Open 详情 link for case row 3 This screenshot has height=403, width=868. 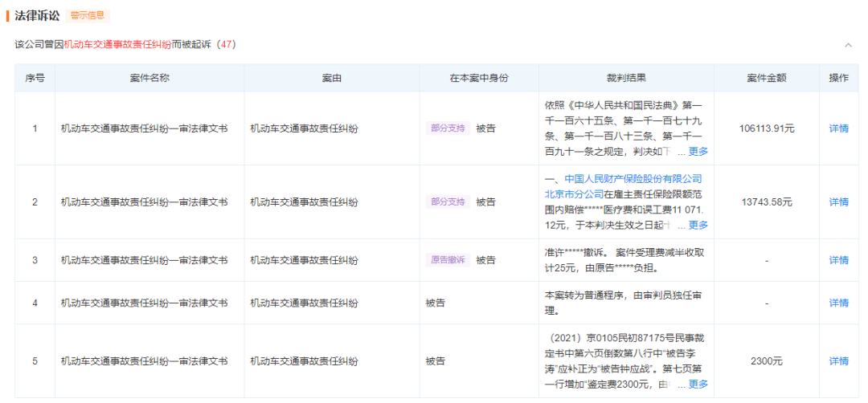point(838,260)
